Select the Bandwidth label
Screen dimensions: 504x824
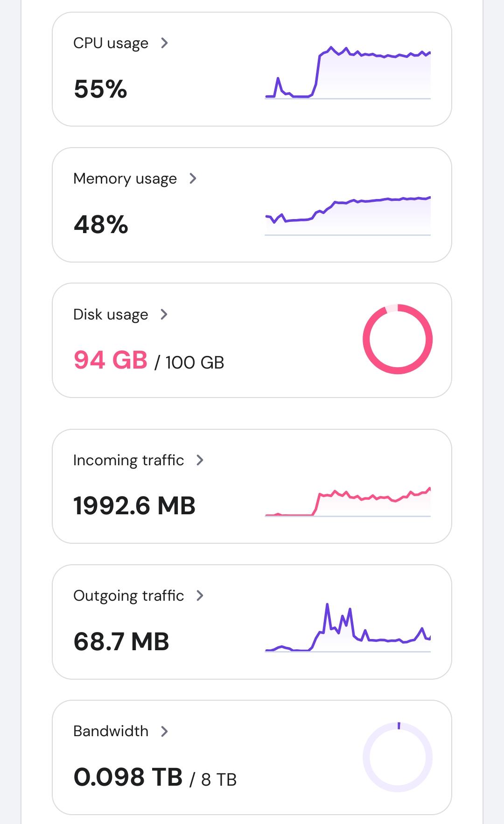[x=111, y=731]
